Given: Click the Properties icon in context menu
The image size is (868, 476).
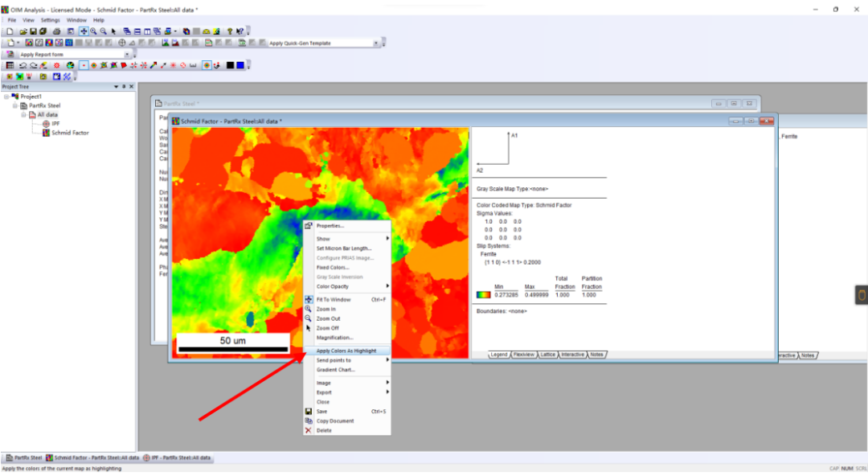Looking at the screenshot, I should pyautogui.click(x=308, y=226).
